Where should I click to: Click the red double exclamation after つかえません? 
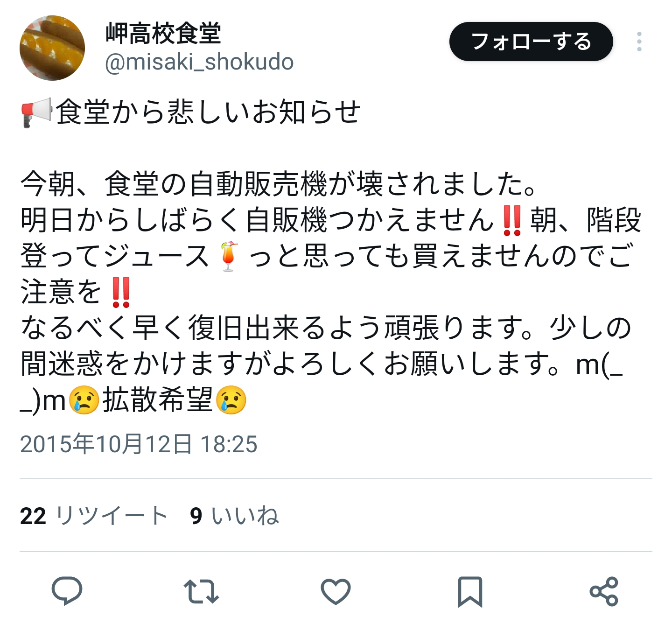pyautogui.click(x=512, y=220)
